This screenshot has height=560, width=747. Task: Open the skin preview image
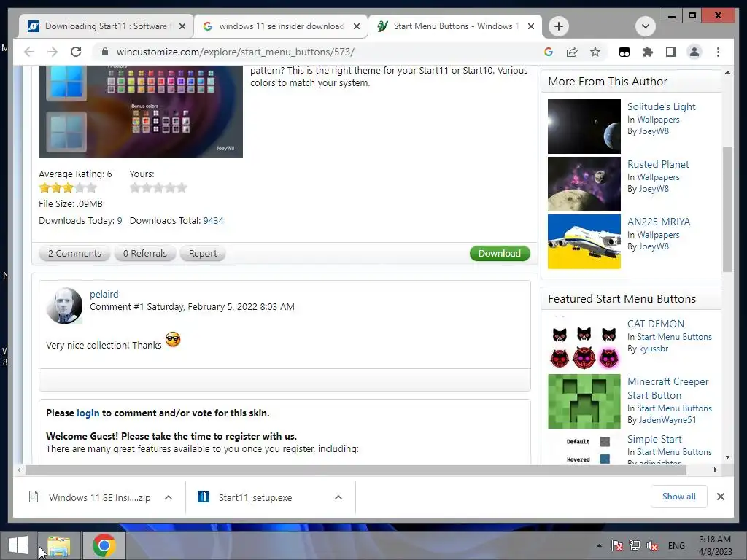(141, 112)
